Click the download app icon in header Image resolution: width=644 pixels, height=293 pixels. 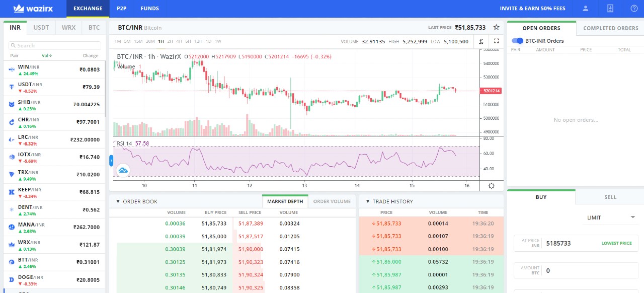(x=610, y=9)
